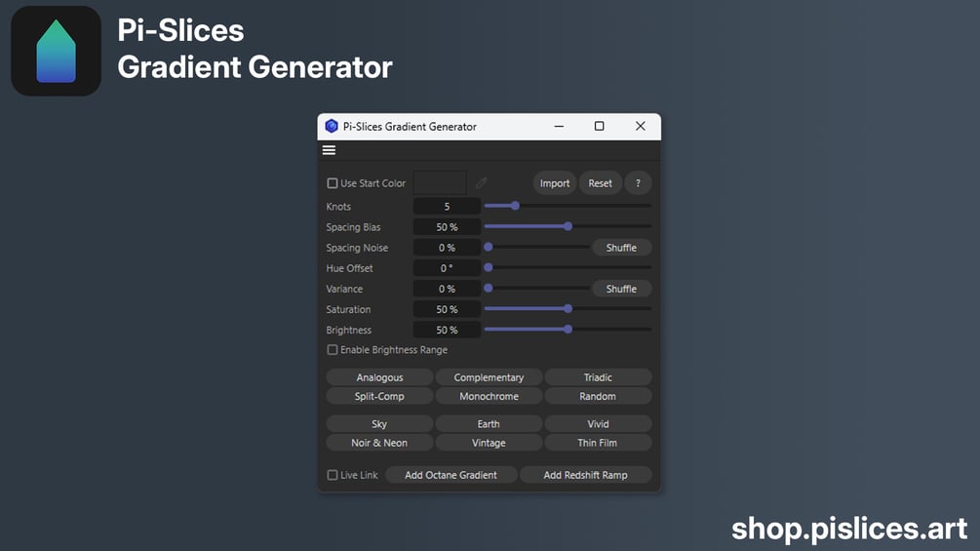Click the Spacing Noise slider handle
Viewport: 980px width, 551px height.
coord(489,247)
